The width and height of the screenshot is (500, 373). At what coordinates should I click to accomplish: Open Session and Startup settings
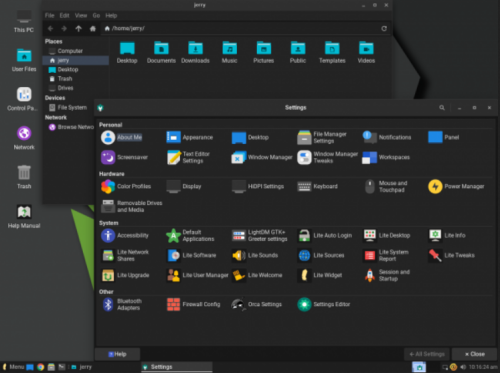pos(387,275)
